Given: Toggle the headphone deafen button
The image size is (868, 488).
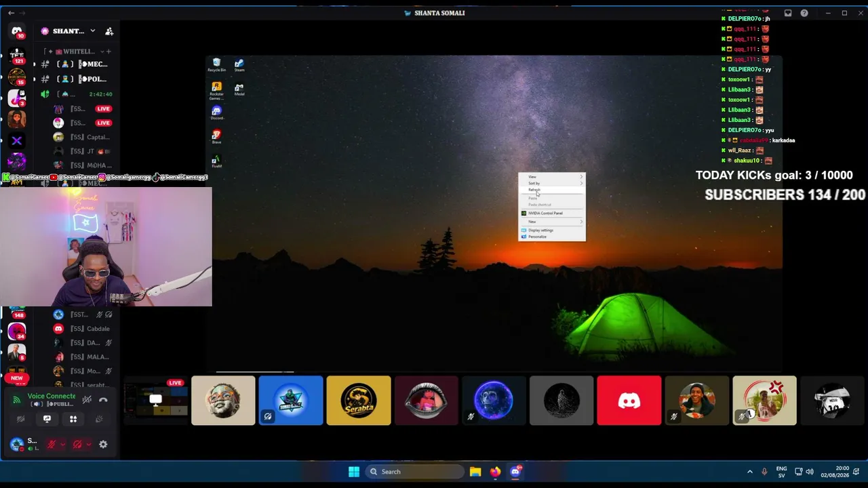Looking at the screenshot, I should click(77, 445).
